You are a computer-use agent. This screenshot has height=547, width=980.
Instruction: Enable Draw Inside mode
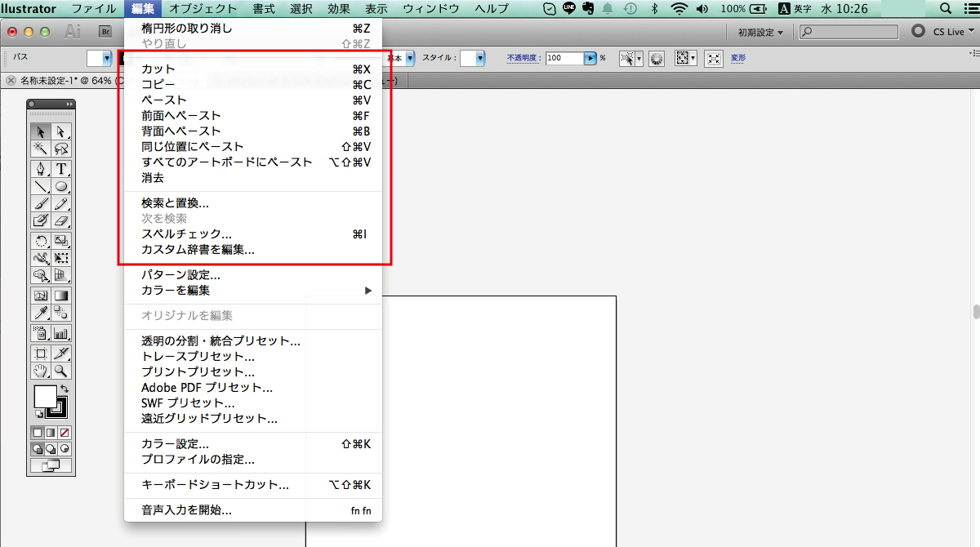[65, 449]
